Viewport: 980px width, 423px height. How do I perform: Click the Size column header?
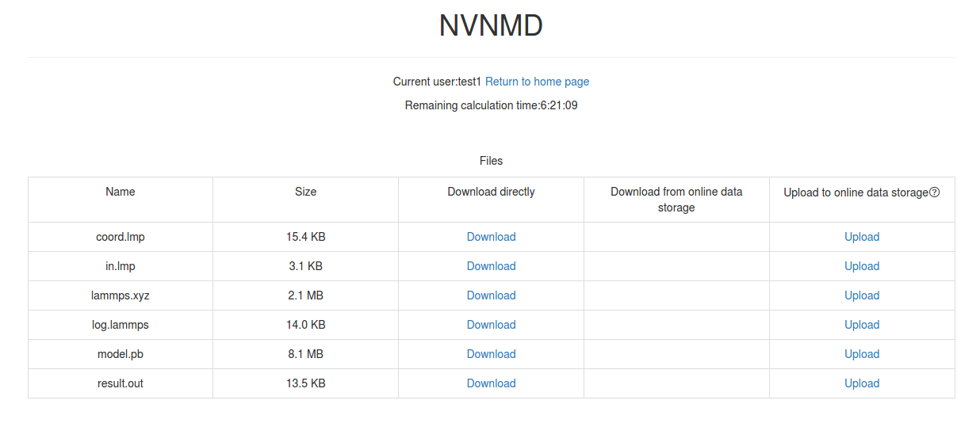click(x=305, y=192)
